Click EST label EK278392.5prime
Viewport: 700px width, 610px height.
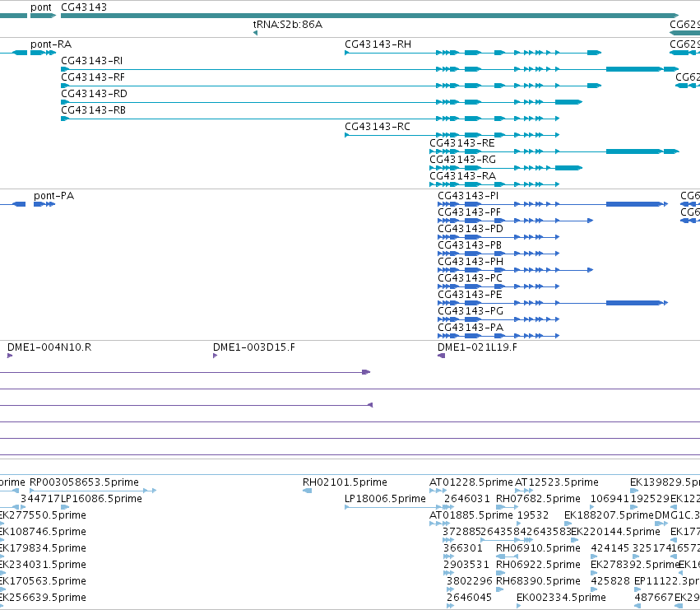click(x=635, y=566)
